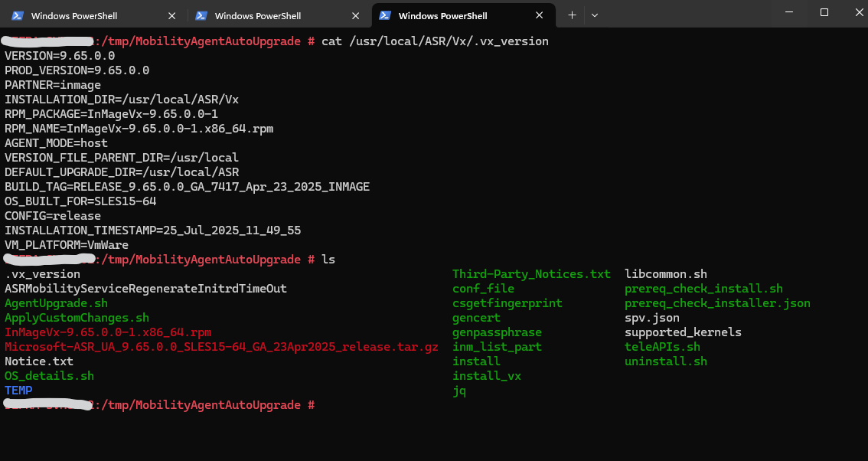Click the INSTALLATION_TIMESTAMP line
This screenshot has height=461, width=868.
point(153,230)
